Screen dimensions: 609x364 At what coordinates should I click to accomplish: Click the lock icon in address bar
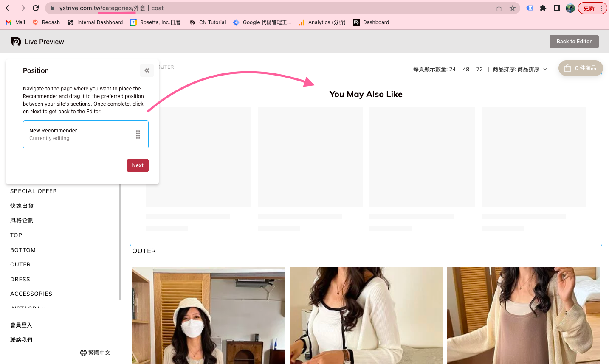pos(53,8)
